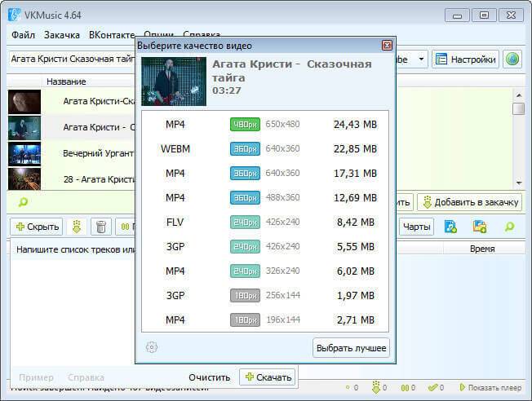Click Выбрать лучшее button
This screenshot has height=401, width=532.
point(351,348)
